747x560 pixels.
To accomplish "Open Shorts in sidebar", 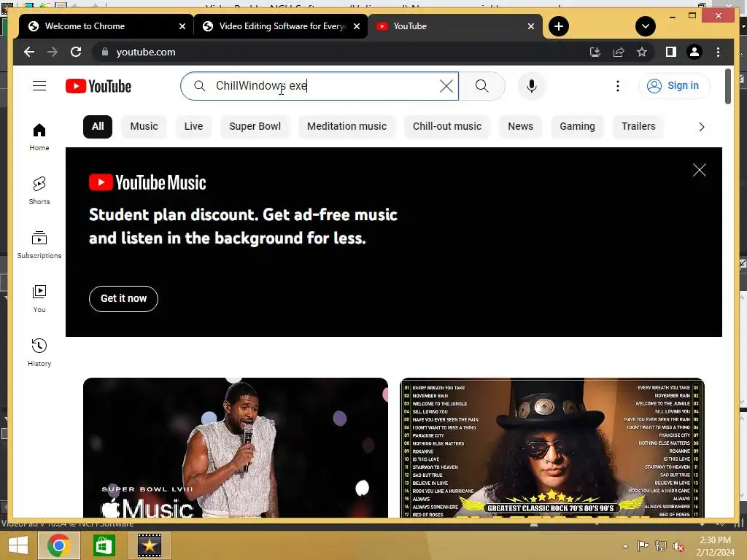I will 39,190.
